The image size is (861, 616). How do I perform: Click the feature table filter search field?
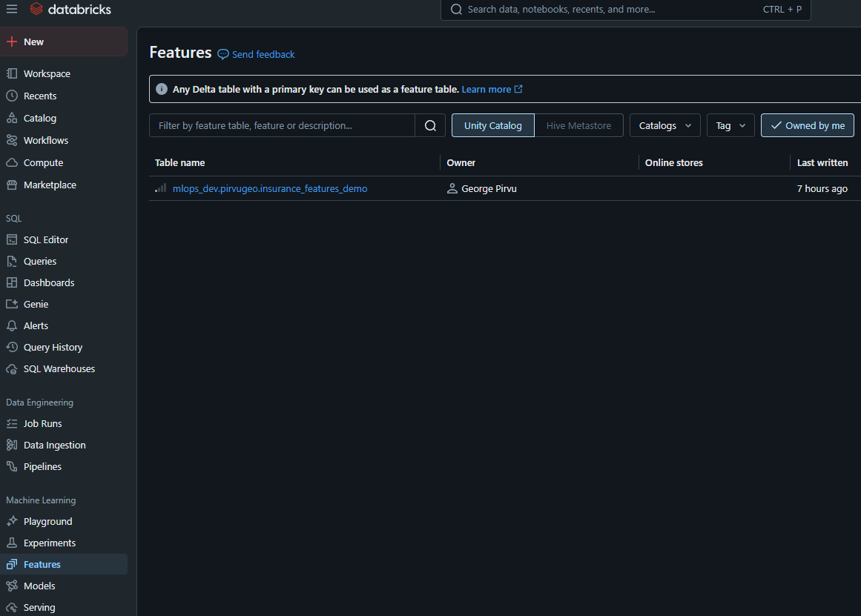click(x=282, y=125)
